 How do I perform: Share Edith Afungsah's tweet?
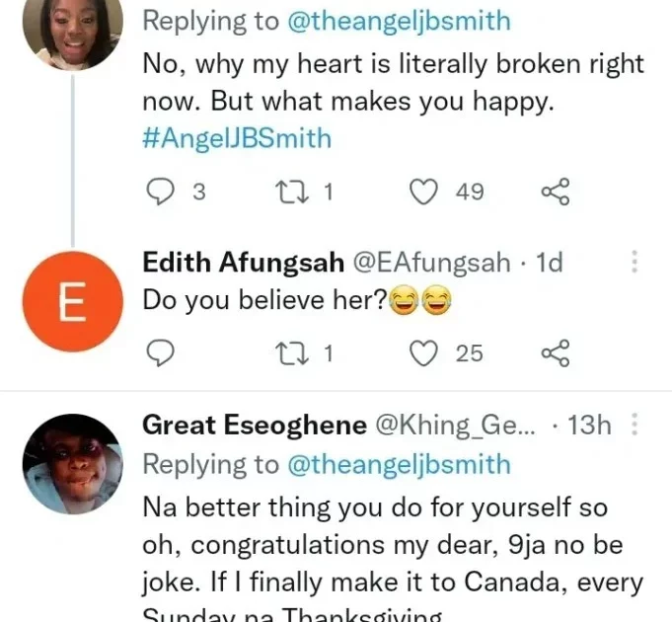point(556,352)
